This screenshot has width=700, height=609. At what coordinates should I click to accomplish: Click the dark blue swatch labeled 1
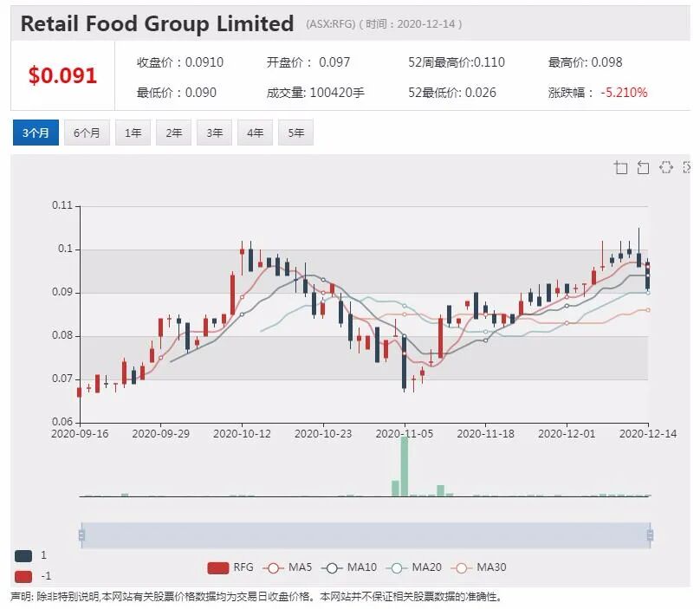tap(23, 556)
